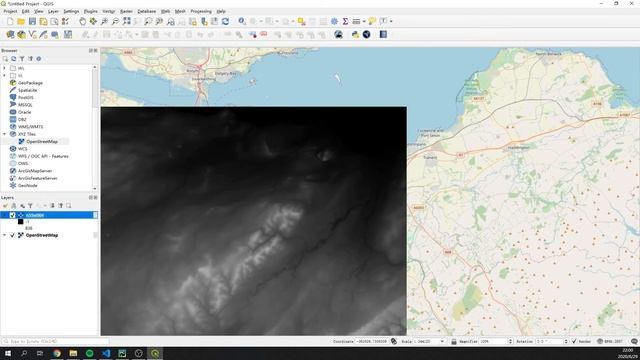Click the Show Map Tips icon

[372, 21]
